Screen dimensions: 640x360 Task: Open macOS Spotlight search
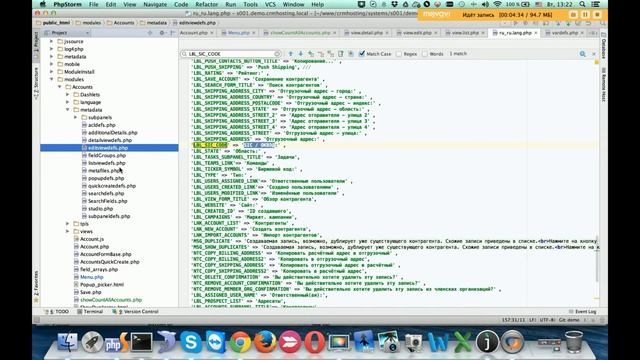pos(582,4)
